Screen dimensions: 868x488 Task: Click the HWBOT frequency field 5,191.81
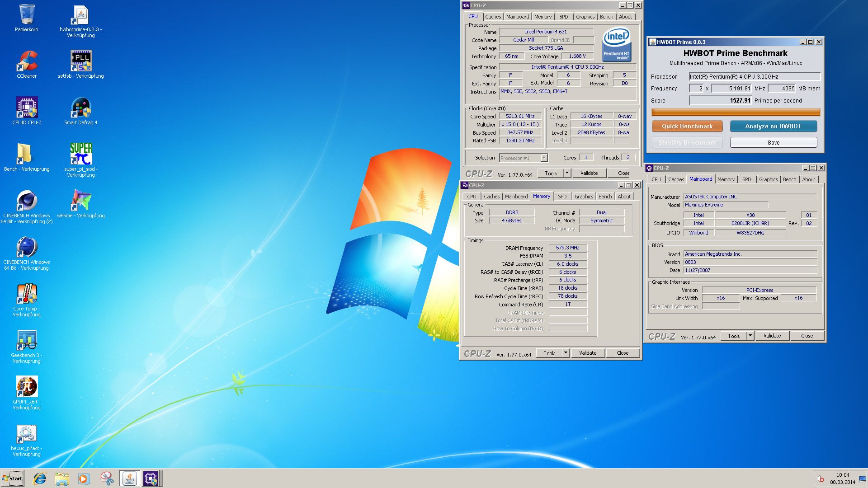[731, 88]
